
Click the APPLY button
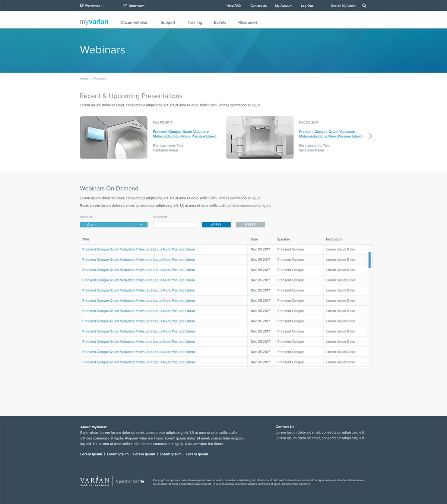point(216,224)
